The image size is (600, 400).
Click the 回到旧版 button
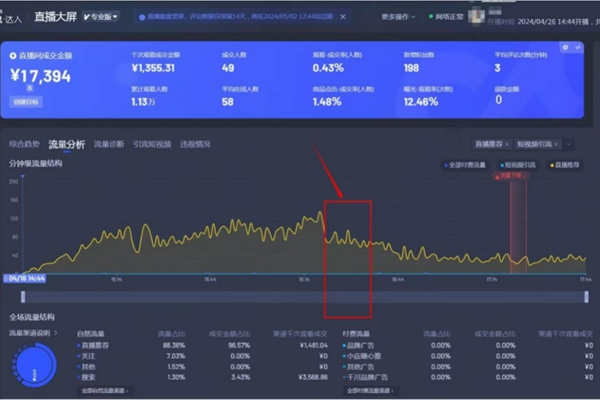pyautogui.click(x=26, y=102)
